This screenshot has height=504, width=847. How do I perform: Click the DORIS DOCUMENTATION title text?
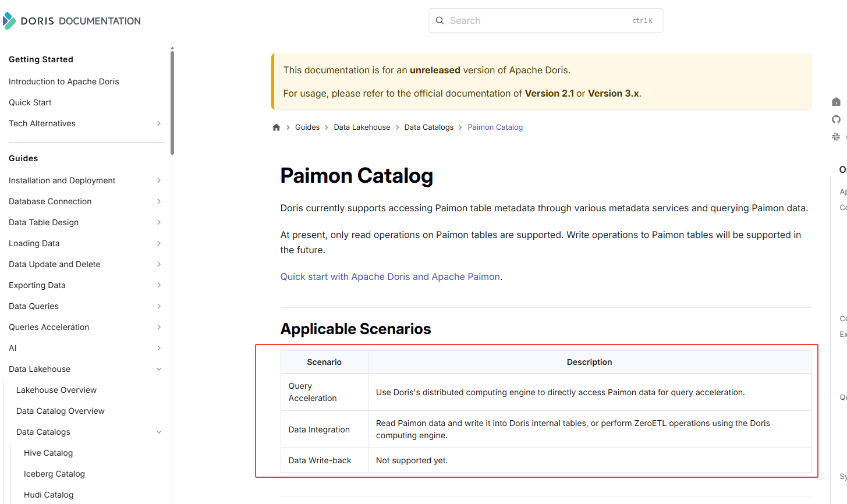click(x=81, y=21)
